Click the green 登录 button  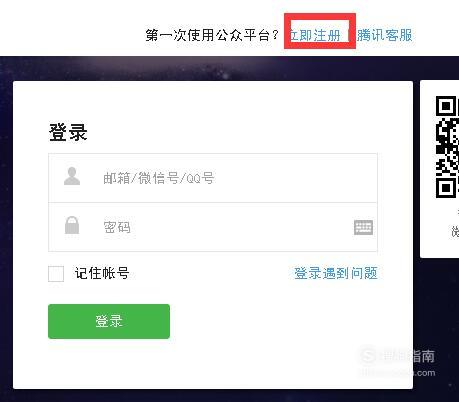tap(109, 321)
